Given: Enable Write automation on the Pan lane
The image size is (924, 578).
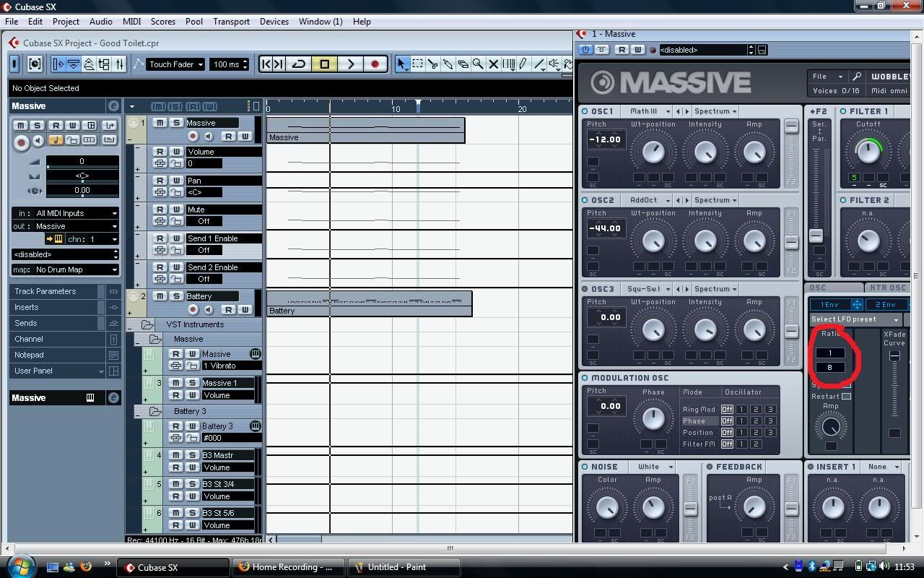Looking at the screenshot, I should click(176, 181).
